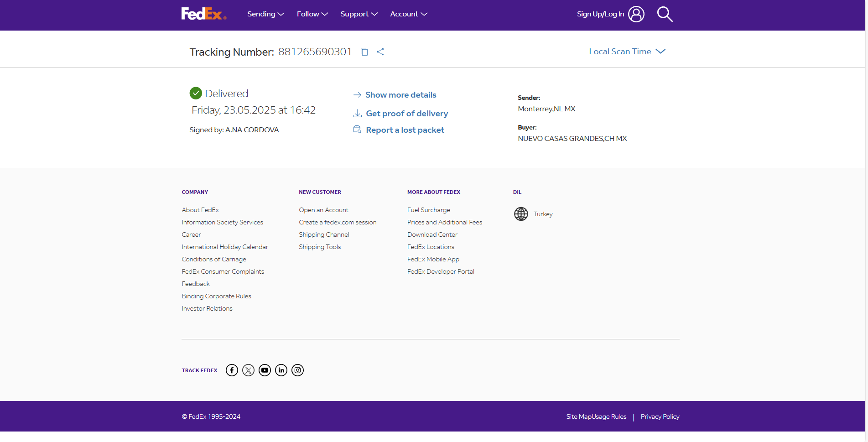Share tracking details via the share icon
This screenshot has width=868, height=442.
coord(380,52)
